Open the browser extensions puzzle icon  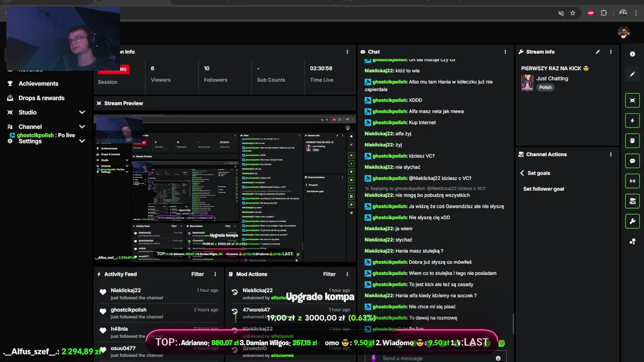604,13
